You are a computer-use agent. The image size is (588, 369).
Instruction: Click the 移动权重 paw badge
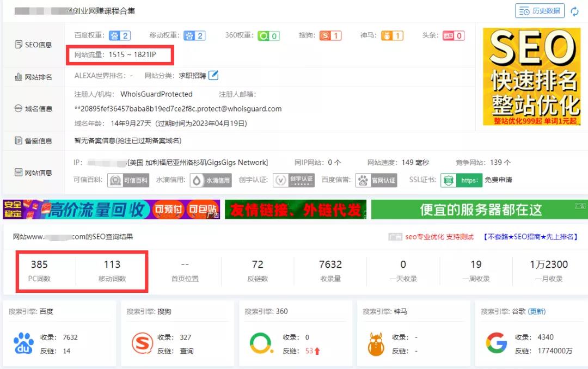[x=194, y=36]
